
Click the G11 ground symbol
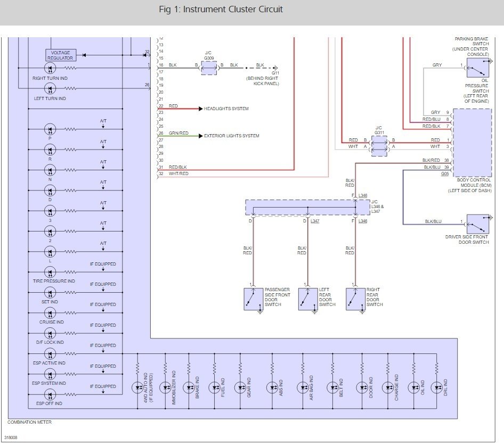(275, 68)
